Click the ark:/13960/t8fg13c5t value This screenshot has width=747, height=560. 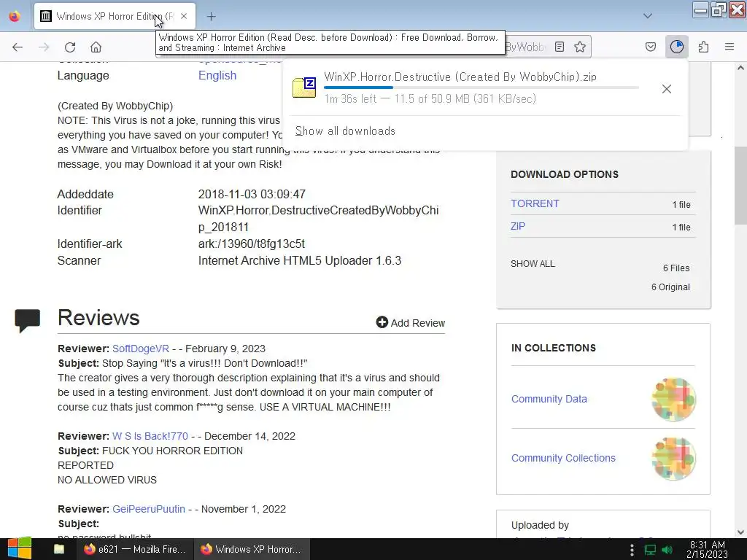click(x=252, y=244)
